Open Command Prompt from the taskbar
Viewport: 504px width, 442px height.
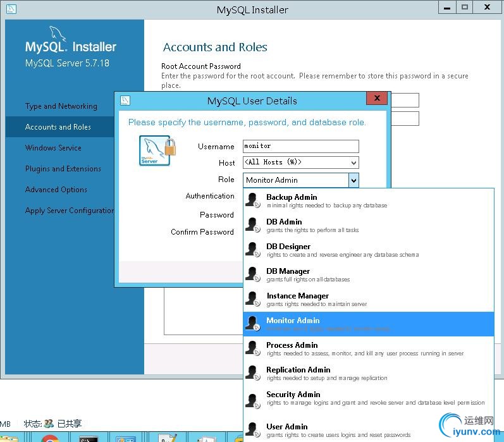pos(89,439)
